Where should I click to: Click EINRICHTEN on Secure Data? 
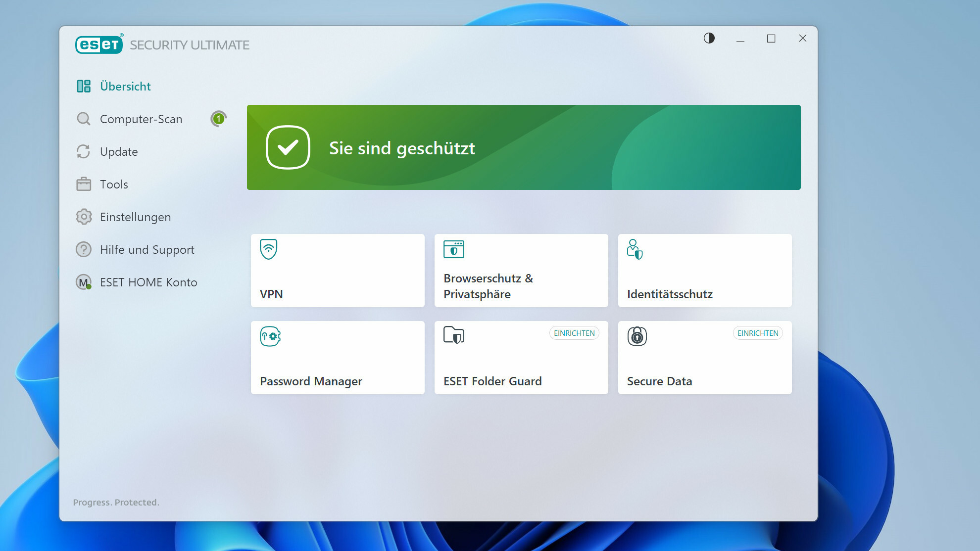click(758, 333)
